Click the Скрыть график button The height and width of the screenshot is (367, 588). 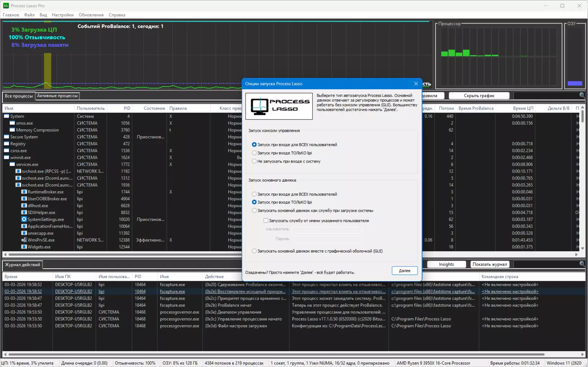click(x=479, y=96)
